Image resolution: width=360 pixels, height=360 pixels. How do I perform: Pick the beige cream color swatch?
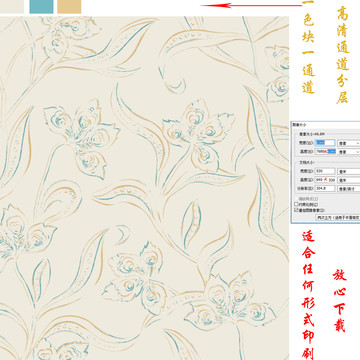pyautogui.click(x=12, y=7)
